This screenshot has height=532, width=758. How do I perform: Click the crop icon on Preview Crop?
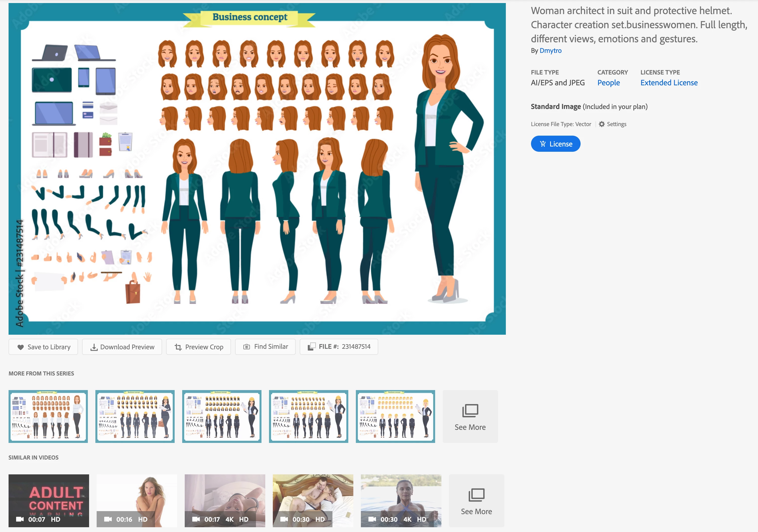(178, 347)
